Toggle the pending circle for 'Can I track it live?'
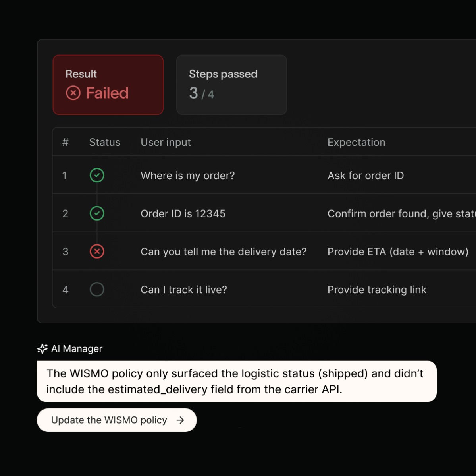The width and height of the screenshot is (476, 476). point(97,289)
